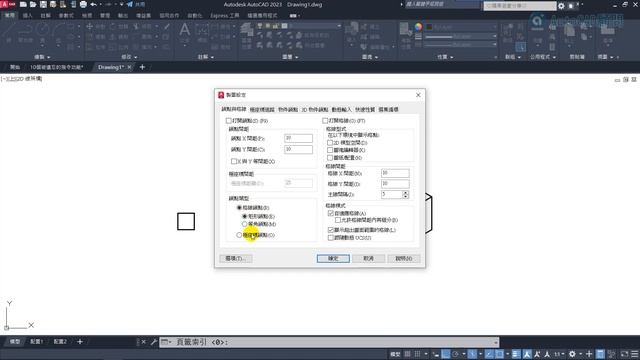Click the Plot printer icon in quick access toolbar
This screenshot has width=640, height=360.
tap(83, 4)
